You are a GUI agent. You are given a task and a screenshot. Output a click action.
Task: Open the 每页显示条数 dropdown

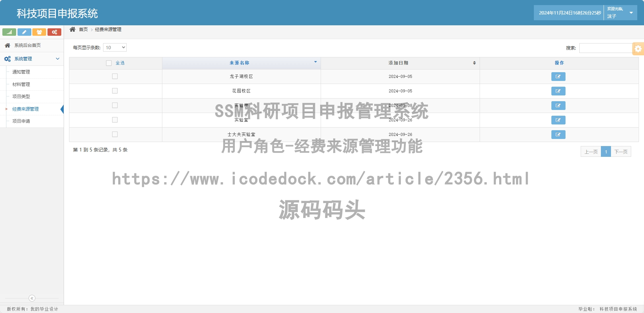(115, 48)
